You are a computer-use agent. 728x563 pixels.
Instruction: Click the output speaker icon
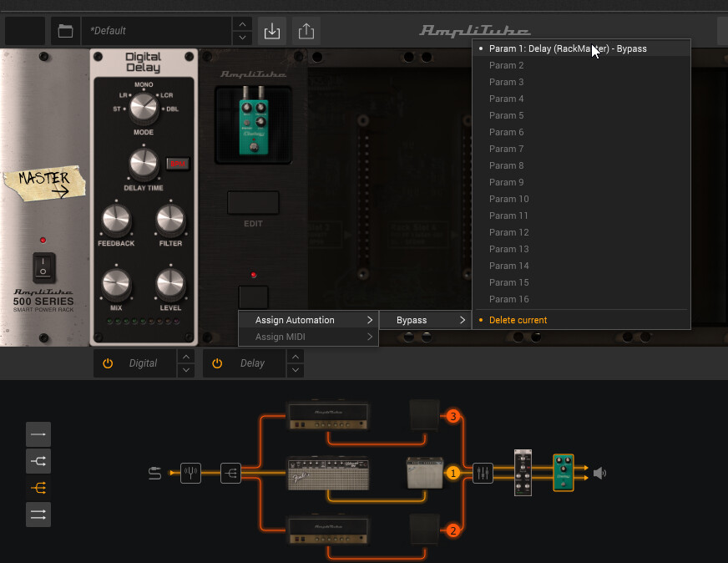tap(599, 474)
